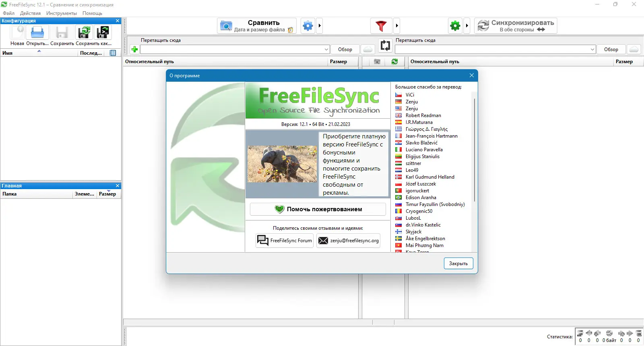Screen dimensions: 644x346
Task: Select translator Luciano Paravella
Action: click(x=424, y=150)
